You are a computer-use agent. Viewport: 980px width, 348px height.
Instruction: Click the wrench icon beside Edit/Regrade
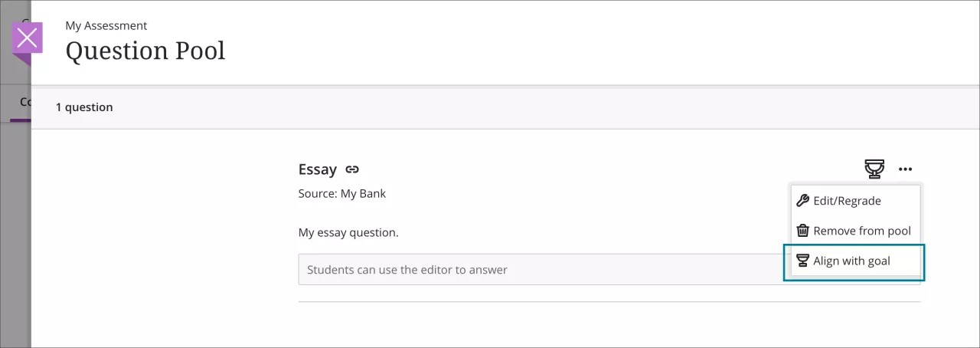(x=802, y=201)
